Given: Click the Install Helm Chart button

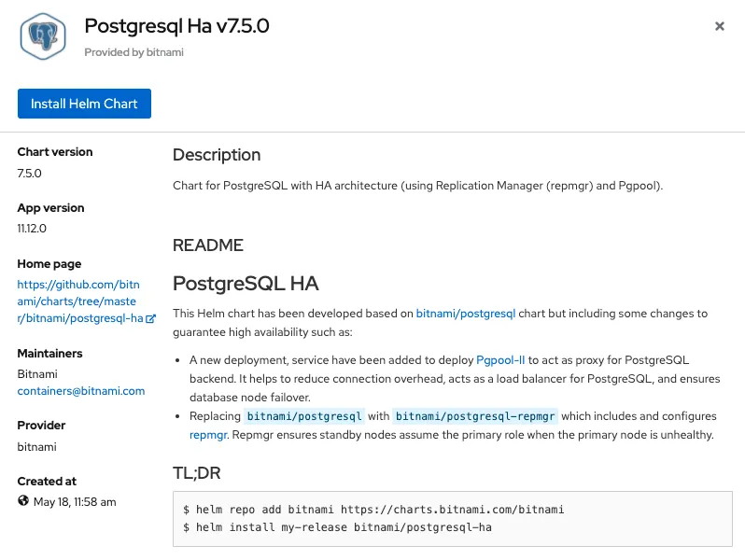Looking at the screenshot, I should coord(84,104).
